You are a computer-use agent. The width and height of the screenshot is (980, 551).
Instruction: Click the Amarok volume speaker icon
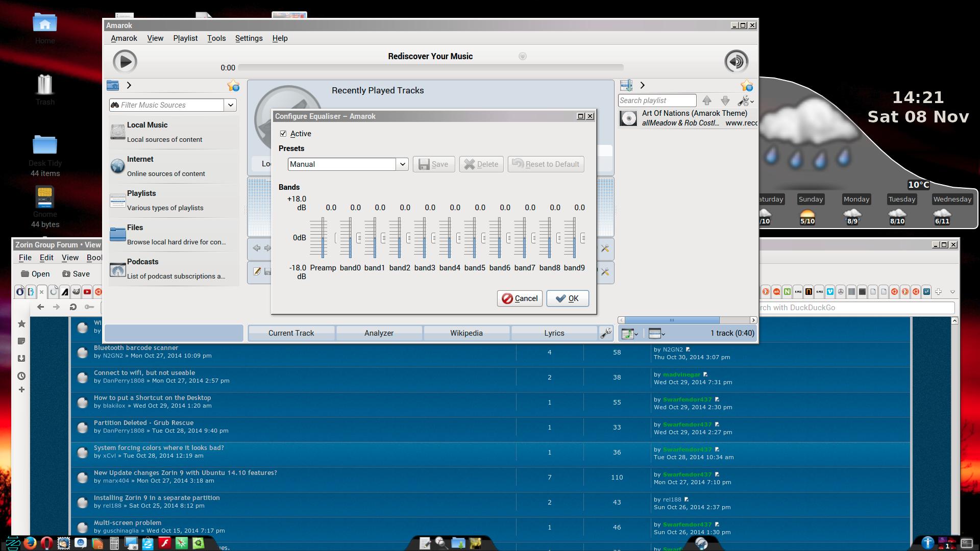[x=736, y=62]
